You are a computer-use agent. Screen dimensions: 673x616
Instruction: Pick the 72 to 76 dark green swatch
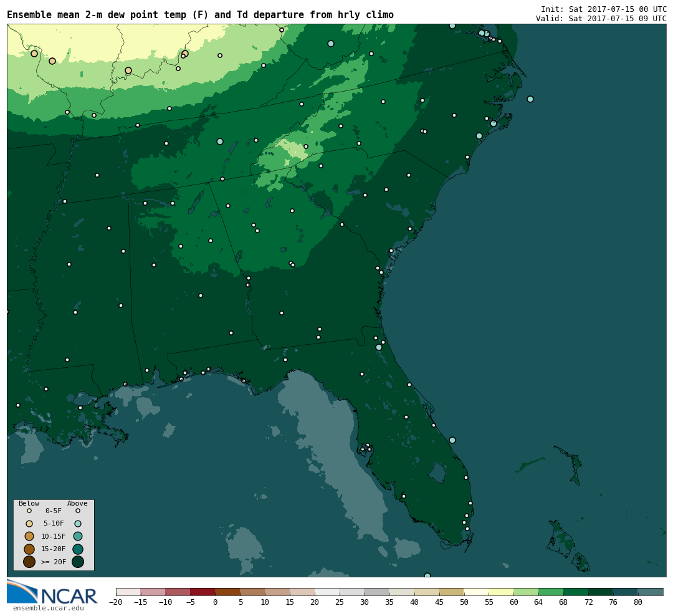(601, 592)
